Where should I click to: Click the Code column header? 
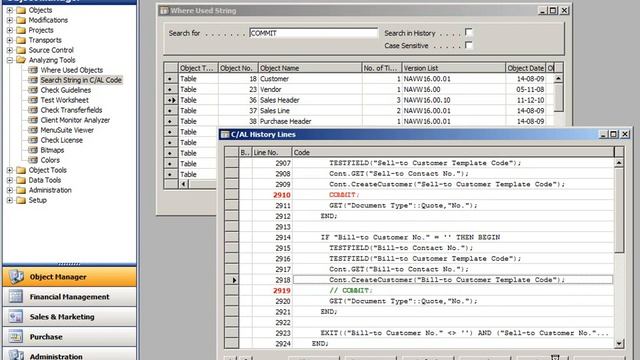click(x=453, y=152)
